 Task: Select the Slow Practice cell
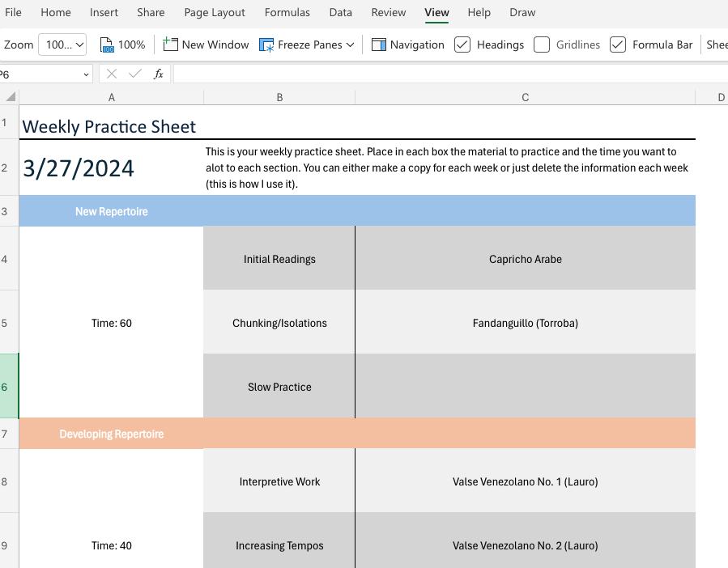pyautogui.click(x=279, y=386)
